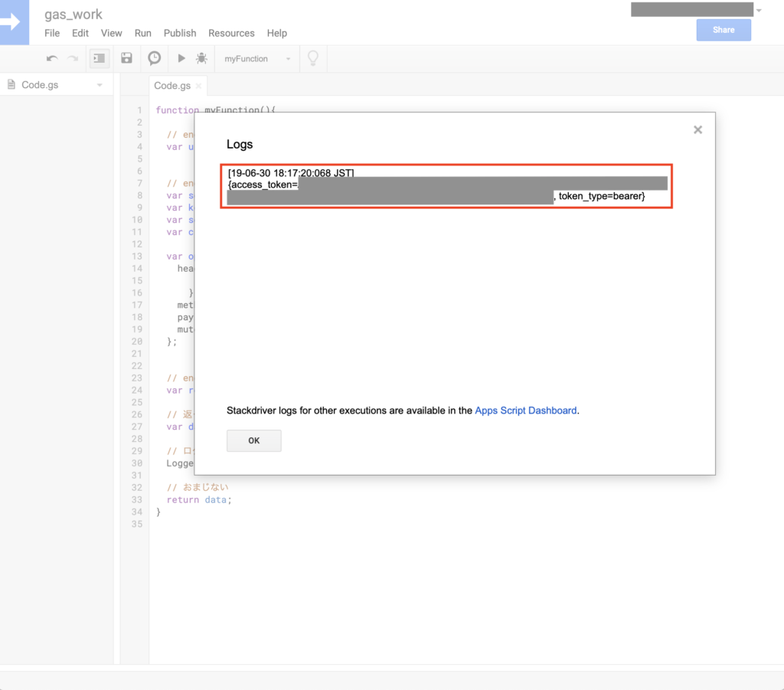
Task: Open the Edit menu
Action: 80,33
